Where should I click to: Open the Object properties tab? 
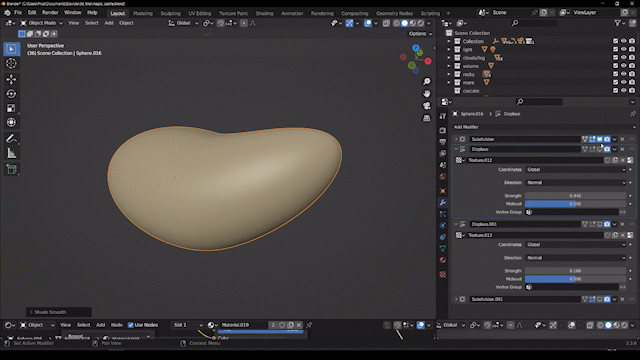tap(443, 191)
